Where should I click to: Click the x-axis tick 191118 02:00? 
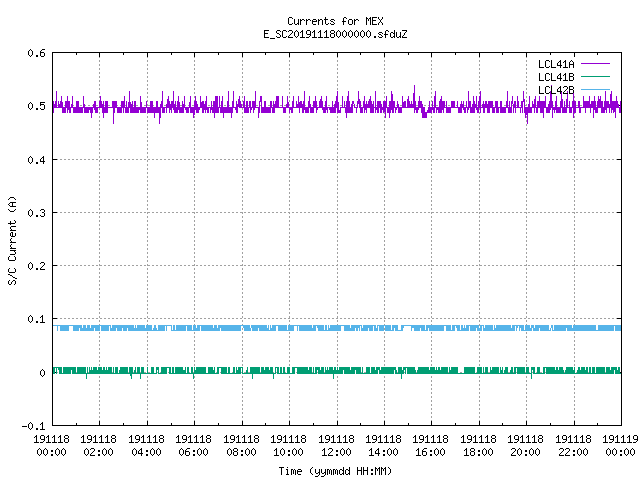[98, 446]
